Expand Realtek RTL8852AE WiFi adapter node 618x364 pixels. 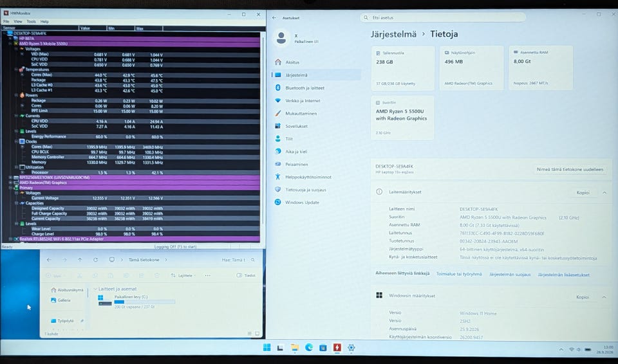point(10,239)
